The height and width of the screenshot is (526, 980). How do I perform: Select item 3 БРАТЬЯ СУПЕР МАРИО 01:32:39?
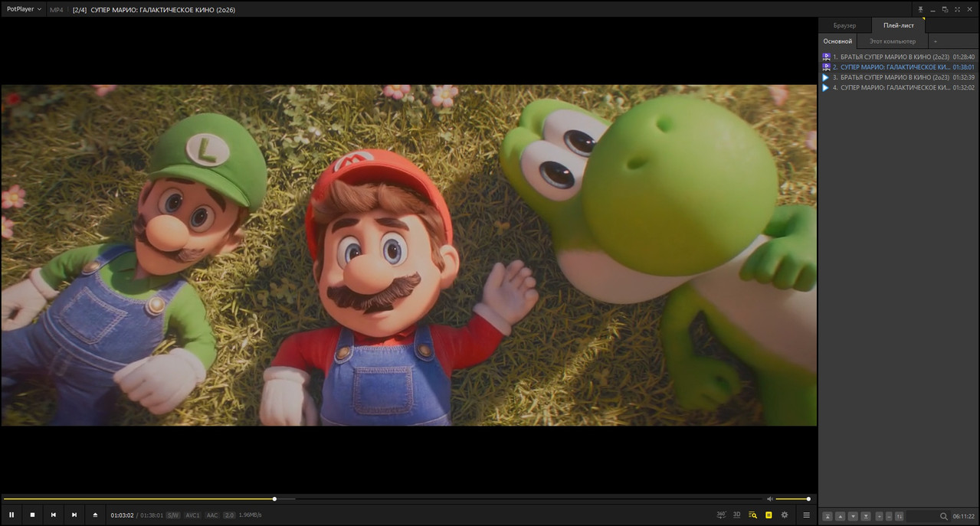point(898,77)
